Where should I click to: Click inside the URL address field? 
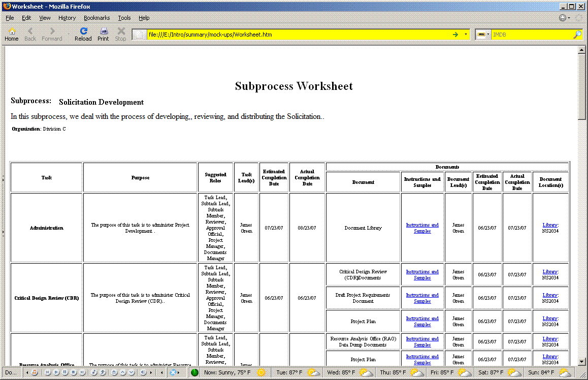298,35
